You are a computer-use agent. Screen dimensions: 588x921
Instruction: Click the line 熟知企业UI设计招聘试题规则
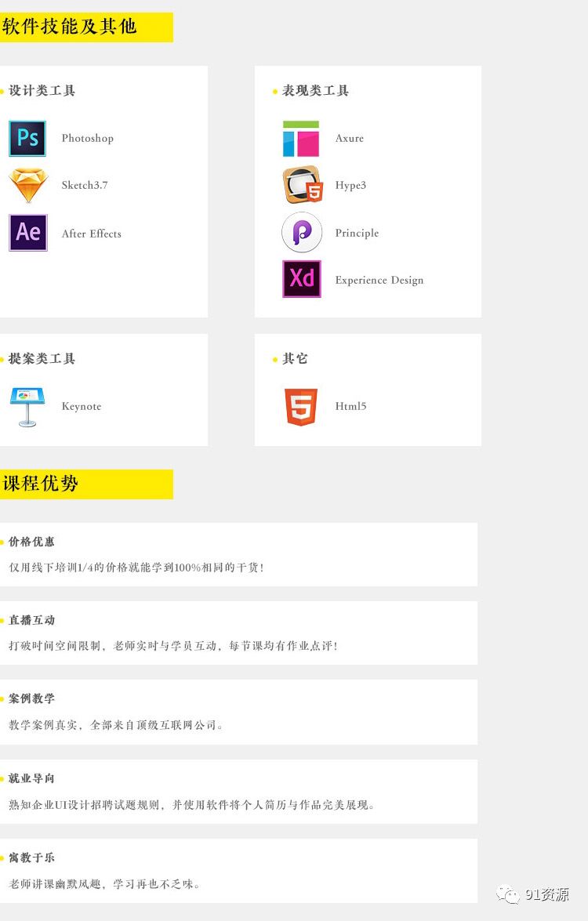point(191,805)
